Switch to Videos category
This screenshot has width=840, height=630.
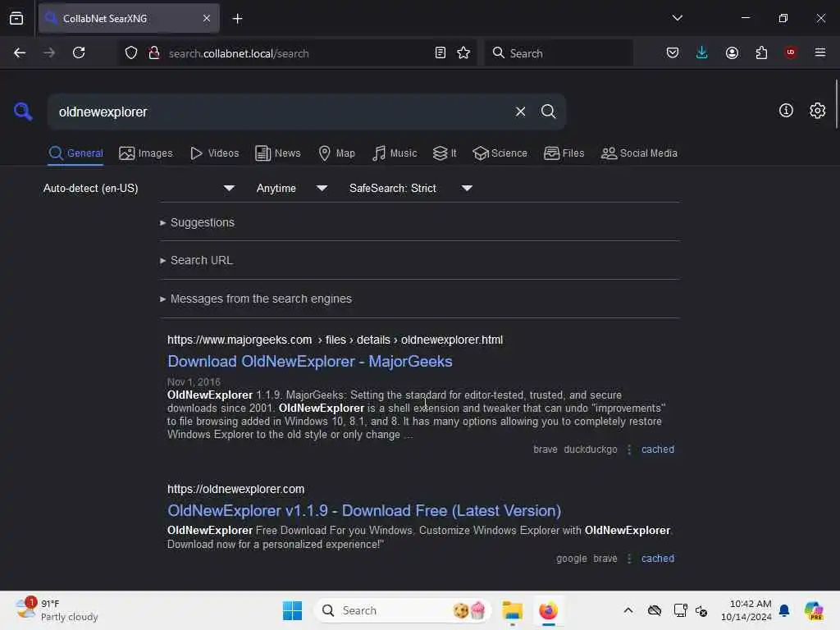click(x=214, y=153)
